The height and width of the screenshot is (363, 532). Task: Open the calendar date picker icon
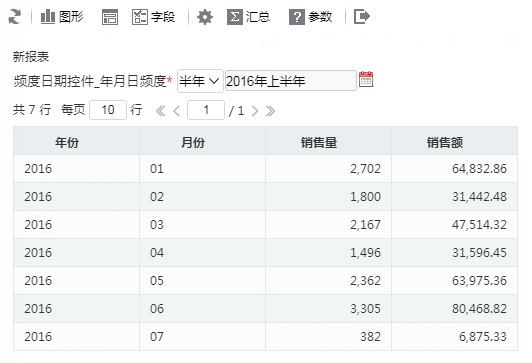point(366,80)
